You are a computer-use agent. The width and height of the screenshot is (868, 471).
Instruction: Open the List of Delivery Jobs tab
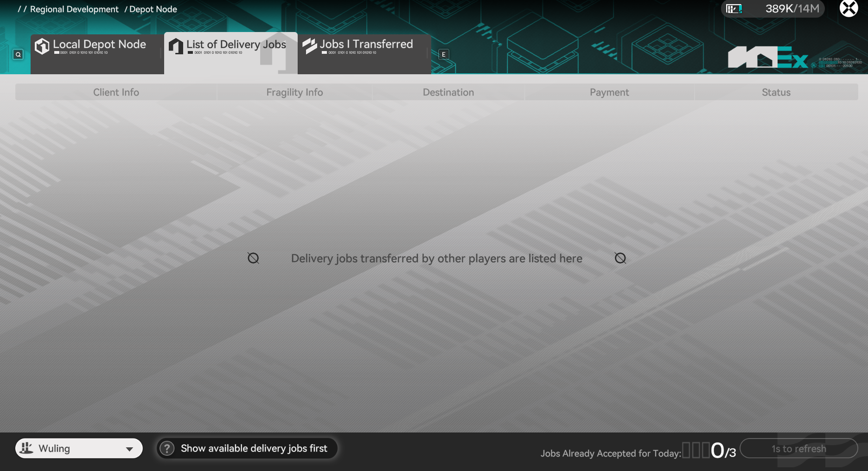coord(231,53)
